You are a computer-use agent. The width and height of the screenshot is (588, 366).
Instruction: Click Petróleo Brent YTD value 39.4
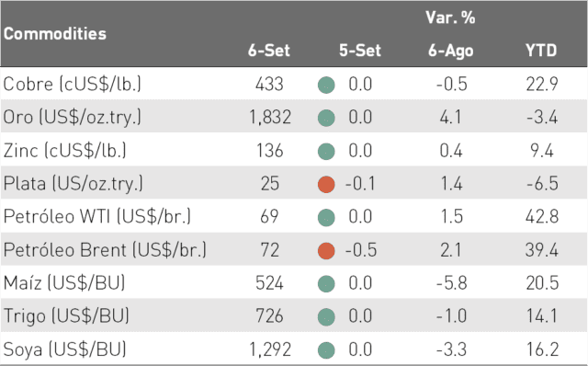[542, 250]
